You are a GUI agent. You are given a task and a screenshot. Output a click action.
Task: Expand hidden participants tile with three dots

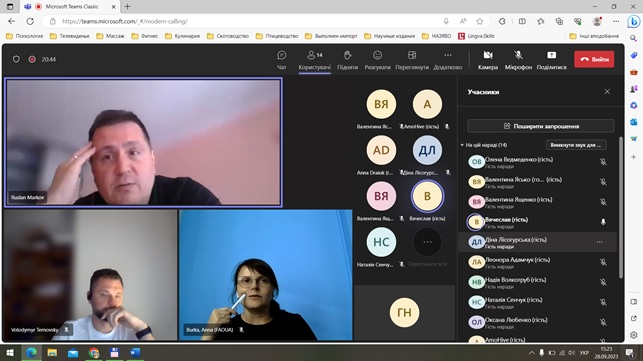pos(427,242)
